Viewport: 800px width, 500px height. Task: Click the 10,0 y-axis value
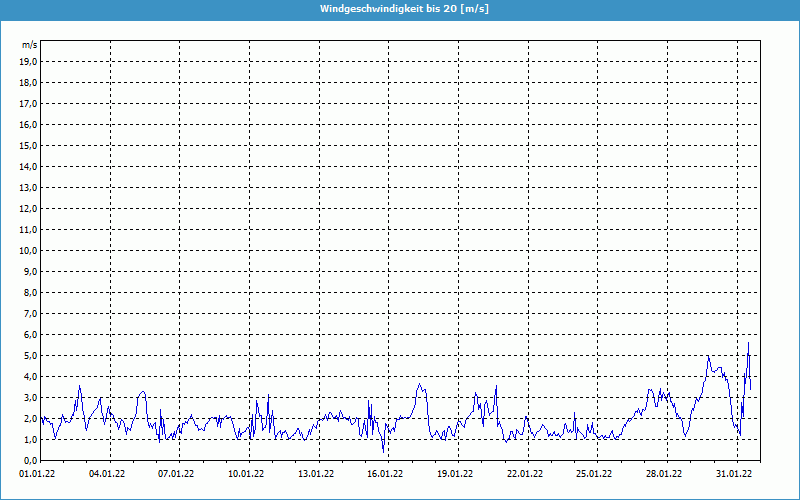pyautogui.click(x=29, y=251)
